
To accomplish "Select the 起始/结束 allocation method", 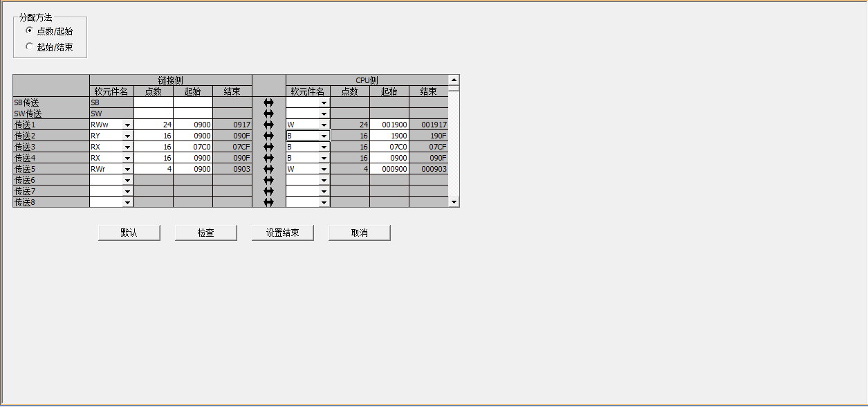I will tap(29, 46).
